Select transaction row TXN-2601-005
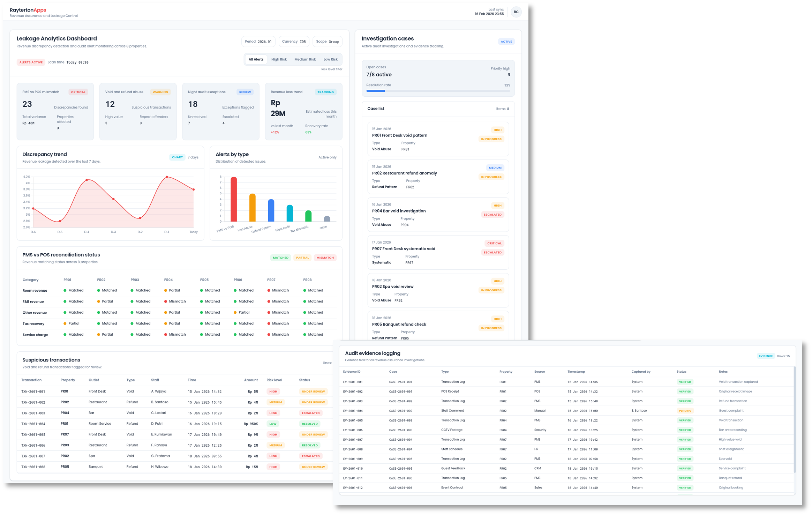The height and width of the screenshot is (515, 812). pos(33,435)
